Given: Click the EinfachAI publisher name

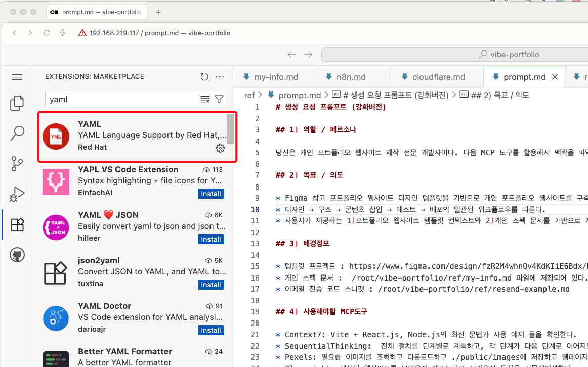Looking at the screenshot, I should [95, 193].
